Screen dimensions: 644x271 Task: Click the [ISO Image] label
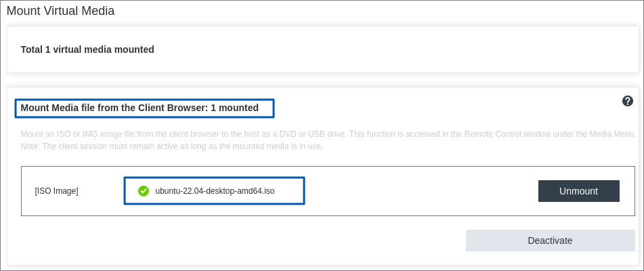56,191
